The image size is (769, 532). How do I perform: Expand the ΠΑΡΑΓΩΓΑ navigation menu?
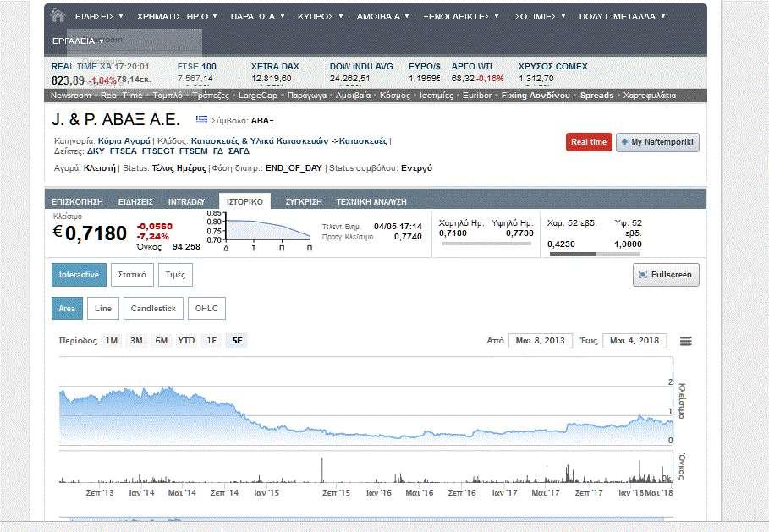pos(257,16)
